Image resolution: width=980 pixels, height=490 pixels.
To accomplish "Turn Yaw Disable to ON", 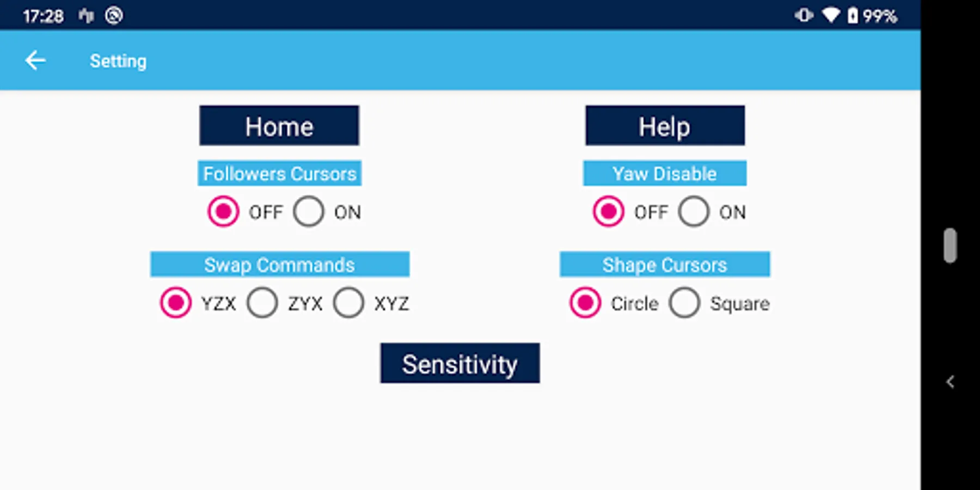I will pos(694,212).
